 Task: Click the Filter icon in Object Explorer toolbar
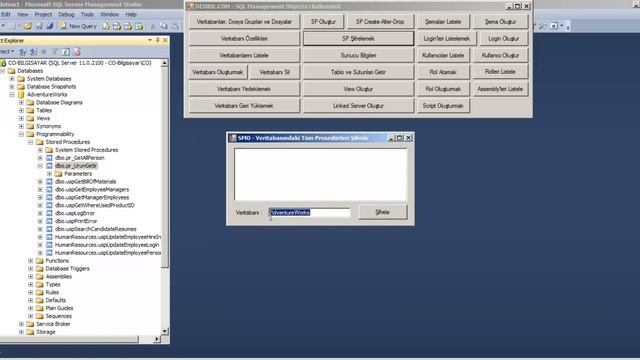click(x=54, y=52)
